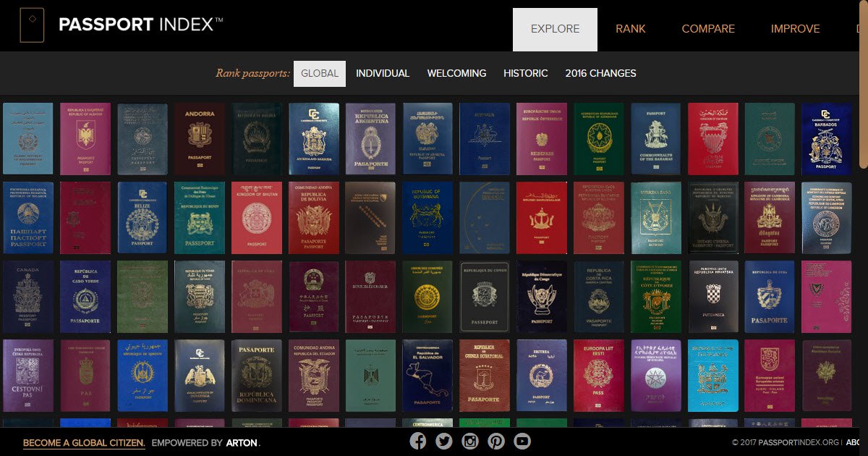Select the GLOBAL ranking tab

pyautogui.click(x=320, y=74)
